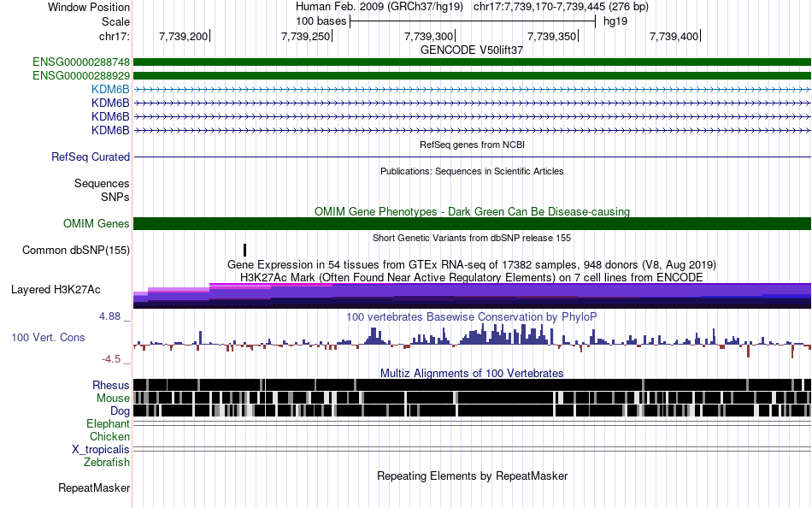Click the chr17: ruler label

coord(114,36)
